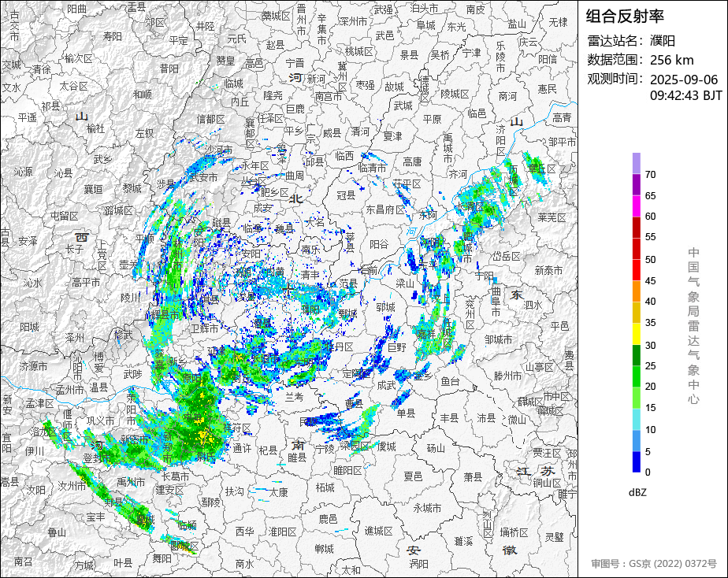Click the 寿阳 label on the map

click(x=113, y=36)
